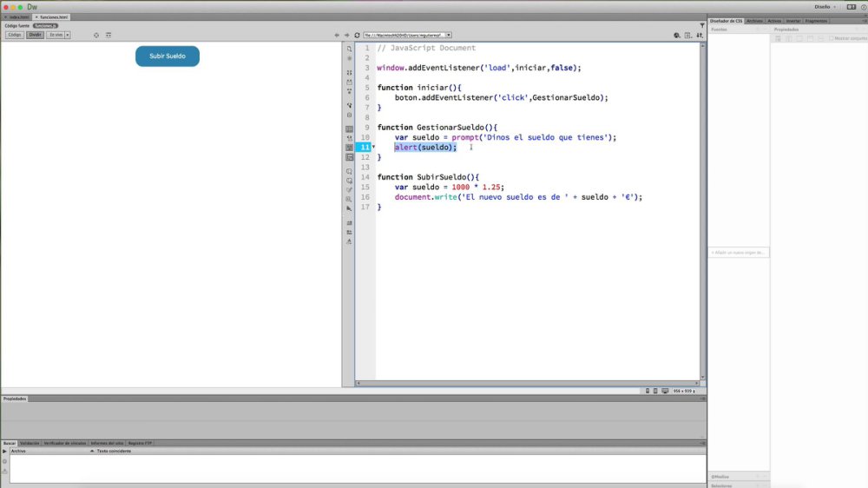This screenshot has width=868, height=488.
Task: Click the Subir Sueldo button in preview
Action: (x=168, y=56)
